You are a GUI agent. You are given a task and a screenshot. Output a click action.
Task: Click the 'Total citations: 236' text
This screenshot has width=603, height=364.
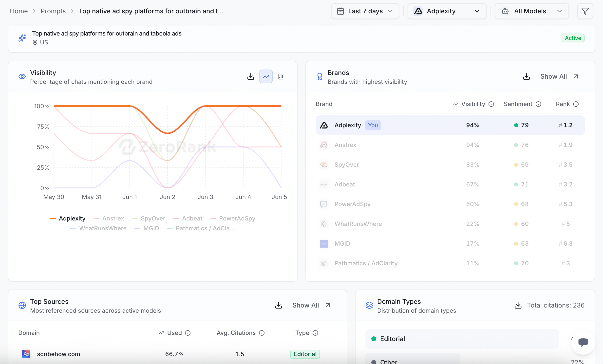click(556, 305)
